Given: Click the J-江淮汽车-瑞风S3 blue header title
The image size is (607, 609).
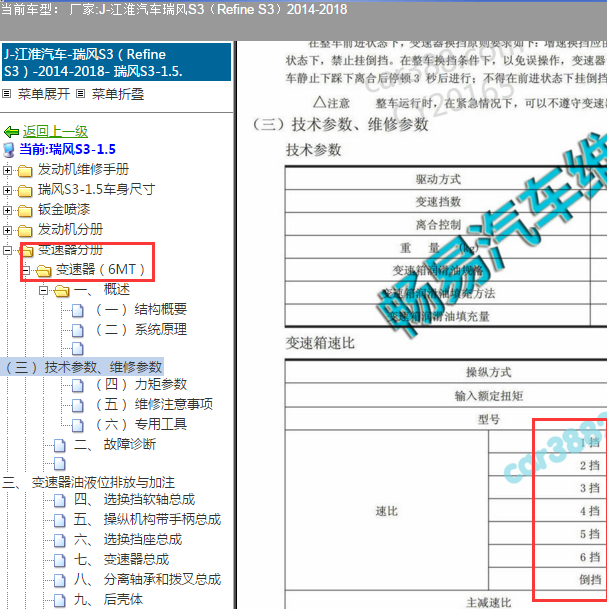Looking at the screenshot, I should click(x=116, y=63).
